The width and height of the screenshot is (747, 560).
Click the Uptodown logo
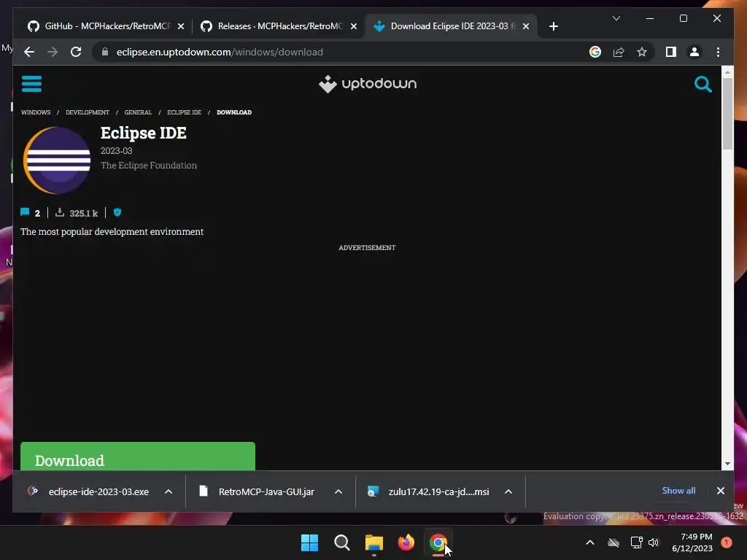click(x=368, y=84)
